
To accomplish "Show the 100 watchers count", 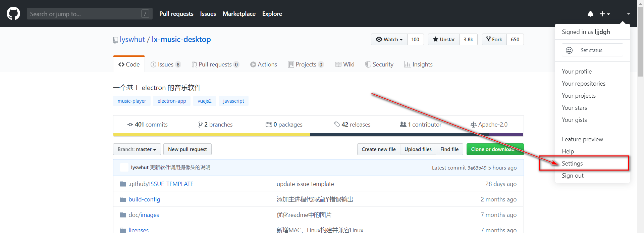I will tap(415, 40).
